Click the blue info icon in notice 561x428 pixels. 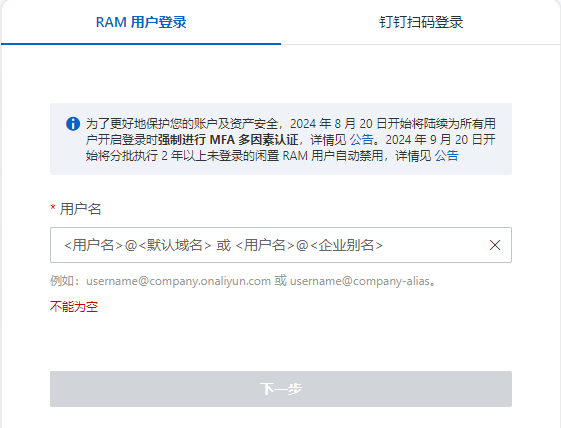coord(73,124)
